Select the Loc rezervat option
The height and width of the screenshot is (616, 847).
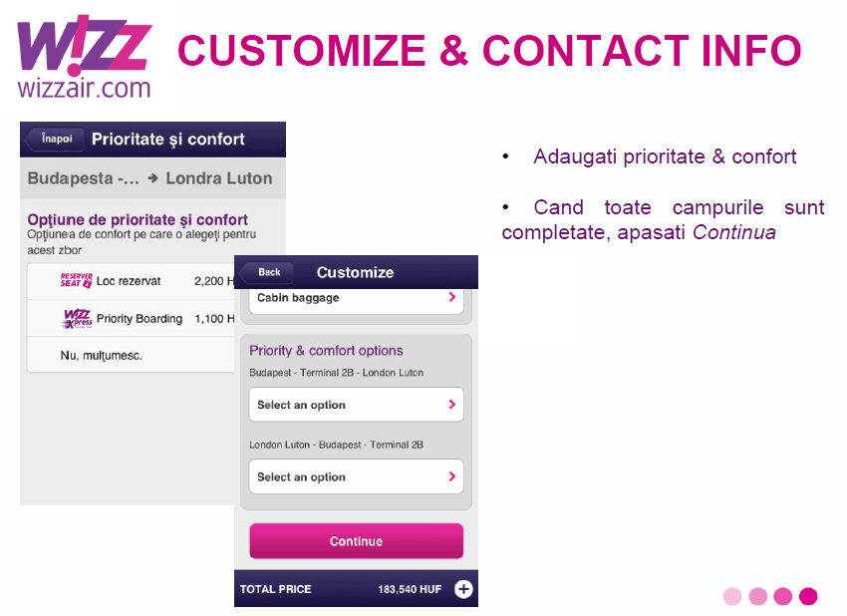[x=130, y=282]
